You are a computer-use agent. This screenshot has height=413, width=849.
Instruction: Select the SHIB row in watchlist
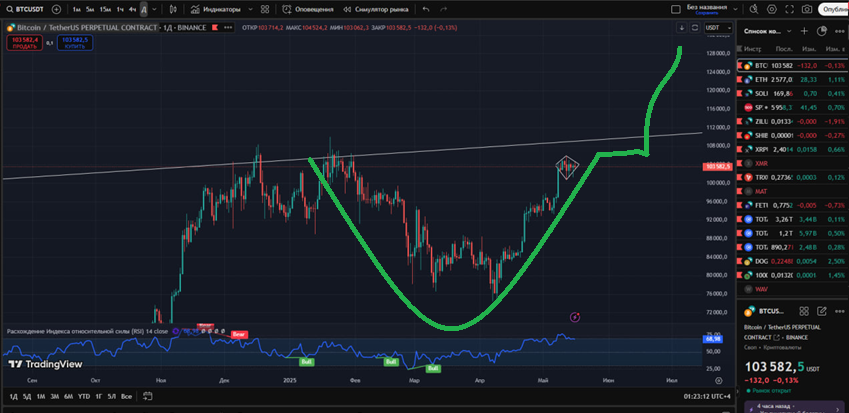pos(793,135)
